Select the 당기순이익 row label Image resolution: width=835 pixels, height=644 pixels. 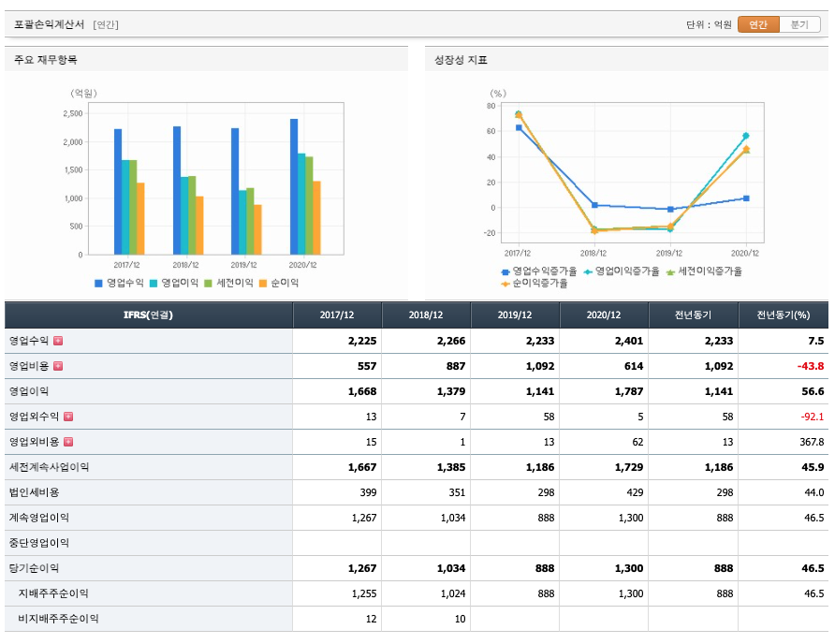tap(34, 568)
